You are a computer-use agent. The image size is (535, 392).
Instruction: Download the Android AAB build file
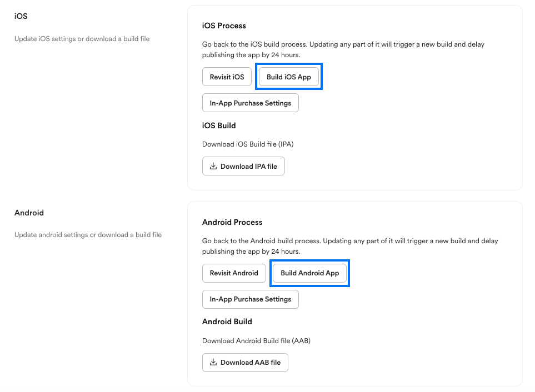[x=245, y=363]
